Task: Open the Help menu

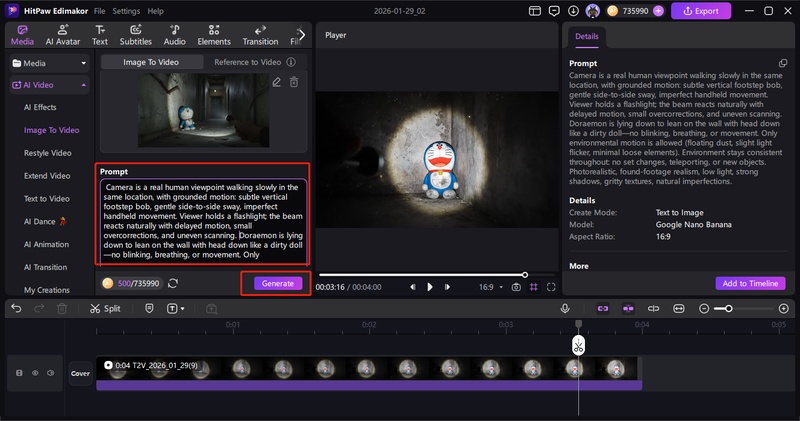Action: tap(156, 11)
